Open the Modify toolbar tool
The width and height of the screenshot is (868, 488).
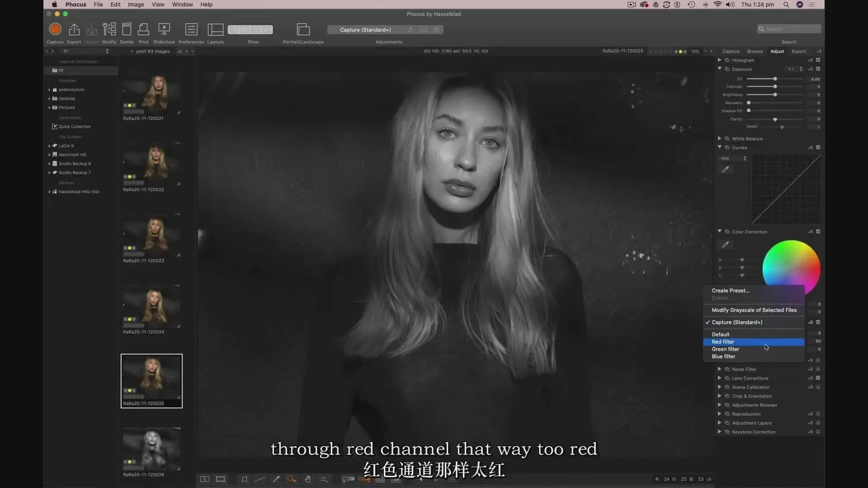click(x=109, y=29)
